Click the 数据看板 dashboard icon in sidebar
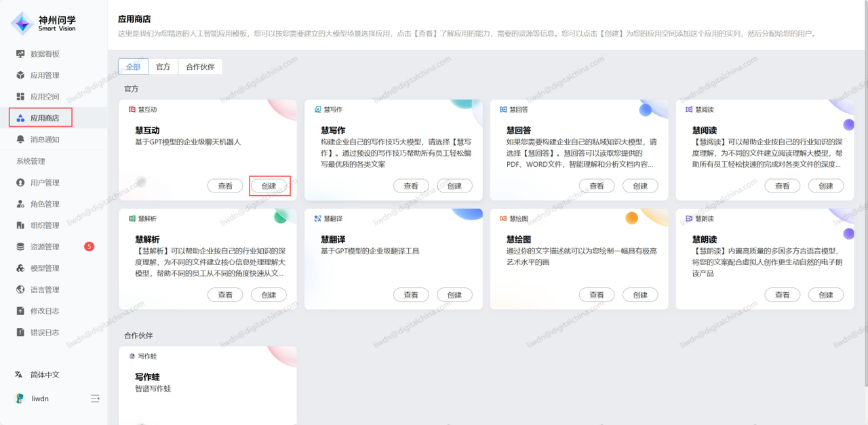This screenshot has width=868, height=425. pos(20,54)
